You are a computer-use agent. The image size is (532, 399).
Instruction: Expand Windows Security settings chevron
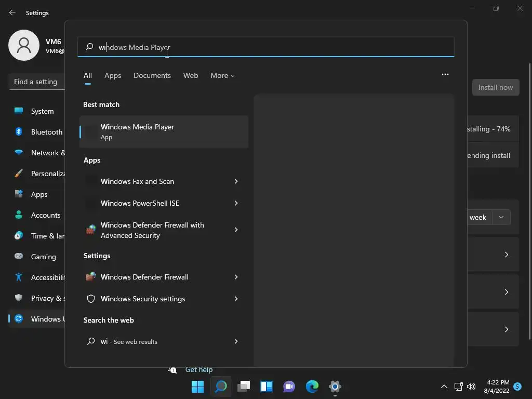tap(236, 299)
